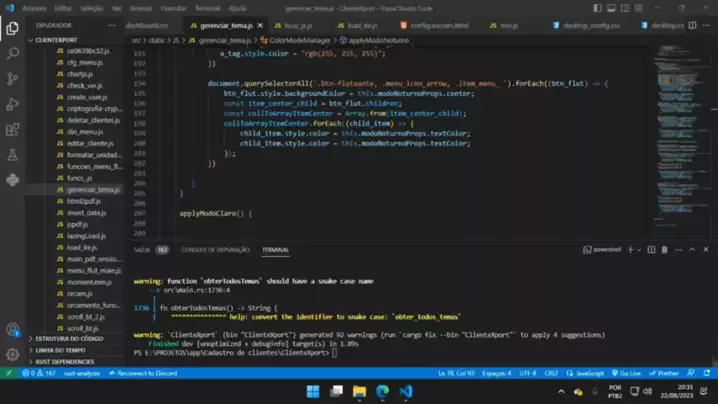
Task: Open the Editar menu
Action: pos(63,8)
